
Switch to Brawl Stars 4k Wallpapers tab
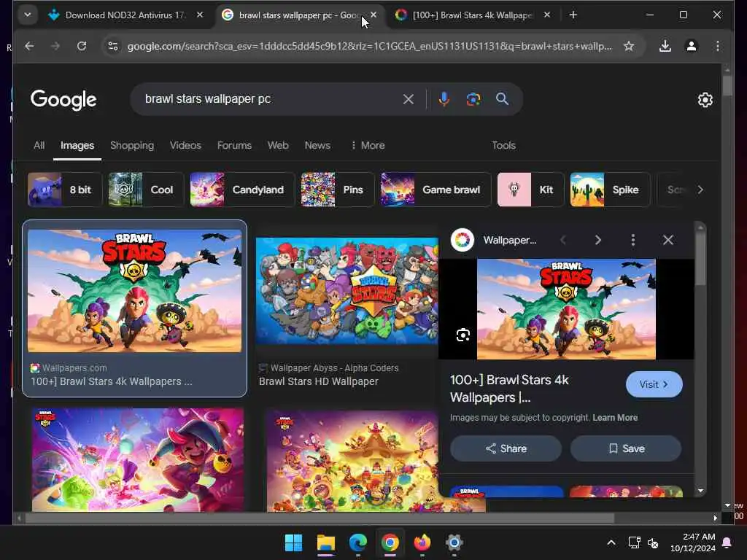(x=472, y=15)
